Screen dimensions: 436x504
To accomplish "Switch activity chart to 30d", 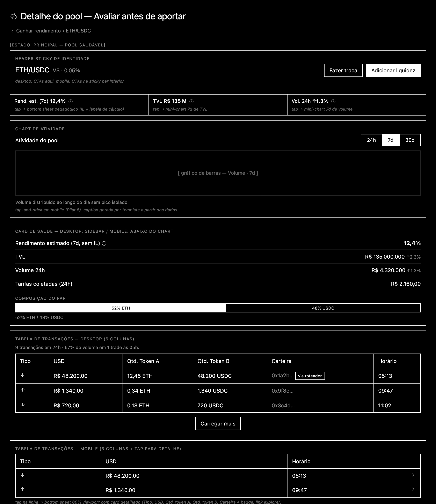I will (410, 140).
